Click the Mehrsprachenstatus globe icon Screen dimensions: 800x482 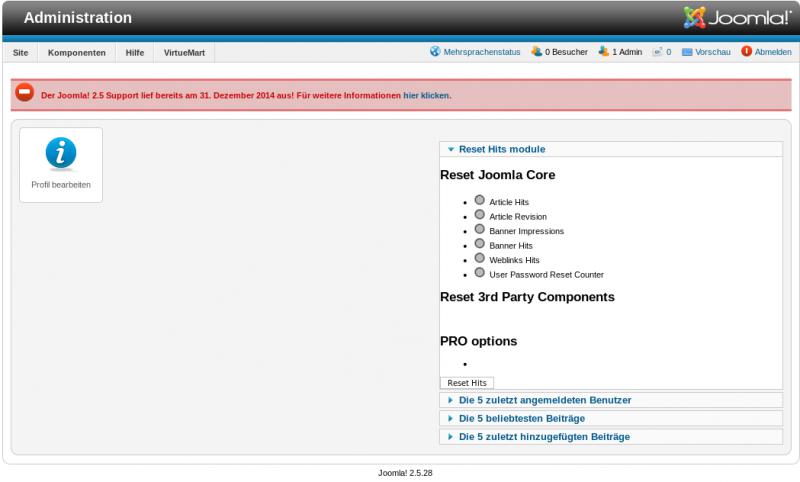coord(435,52)
